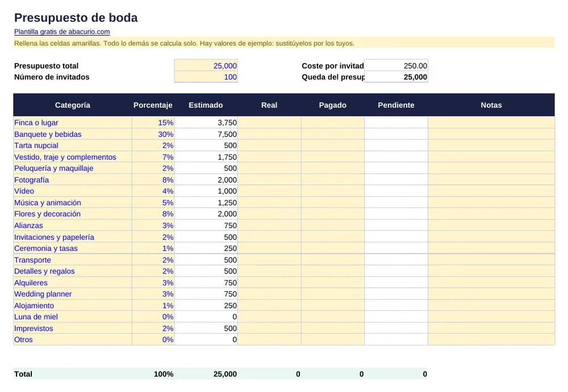Click the Total row estimated value 25,000
The height and width of the screenshot is (392, 568).
click(206, 374)
